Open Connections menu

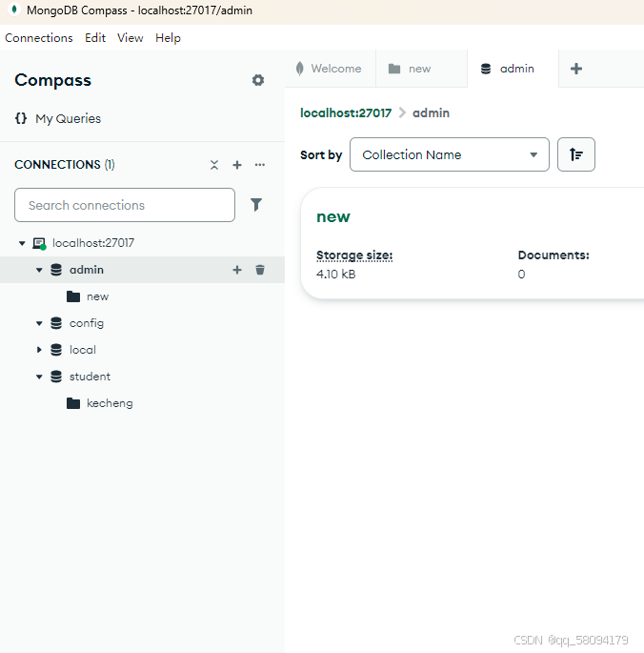[x=39, y=38]
